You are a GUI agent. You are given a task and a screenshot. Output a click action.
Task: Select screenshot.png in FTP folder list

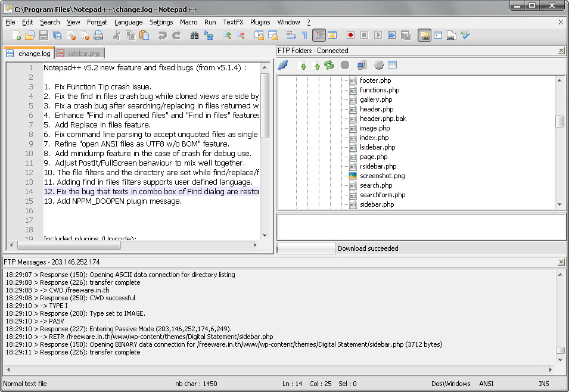382,176
